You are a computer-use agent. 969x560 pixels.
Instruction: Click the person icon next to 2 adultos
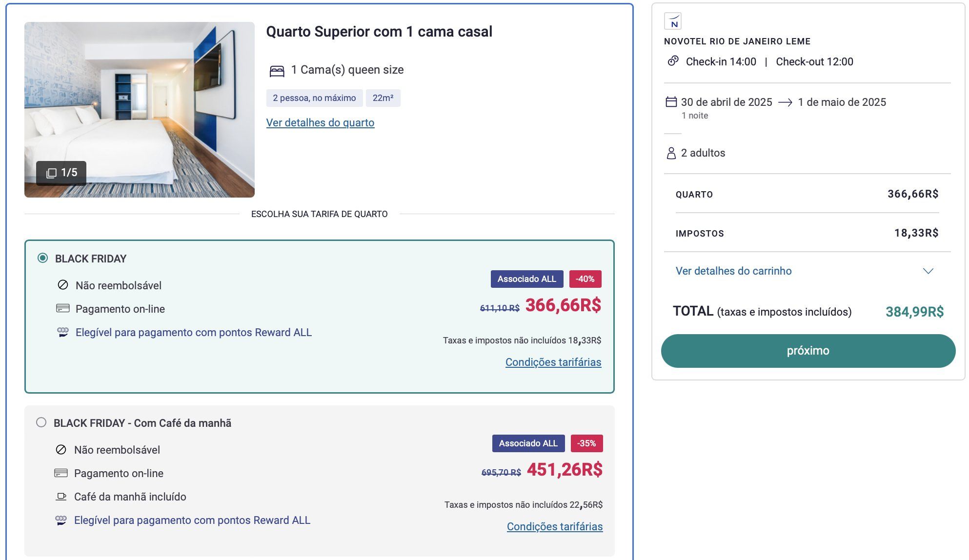671,153
